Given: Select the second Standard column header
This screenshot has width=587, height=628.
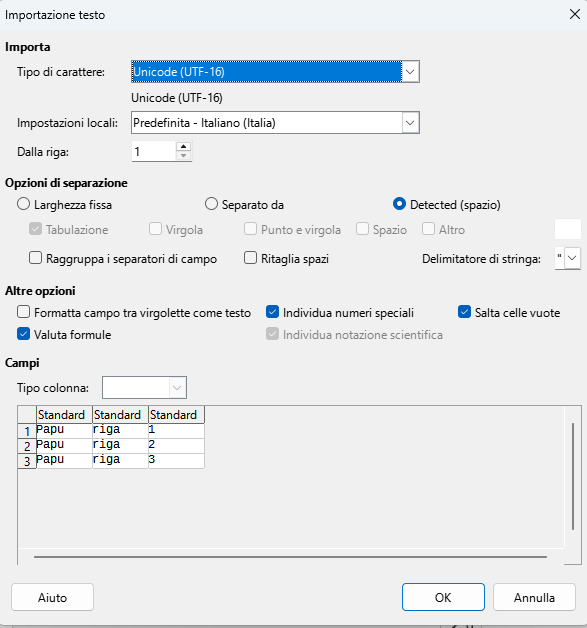Looking at the screenshot, I should [121, 415].
